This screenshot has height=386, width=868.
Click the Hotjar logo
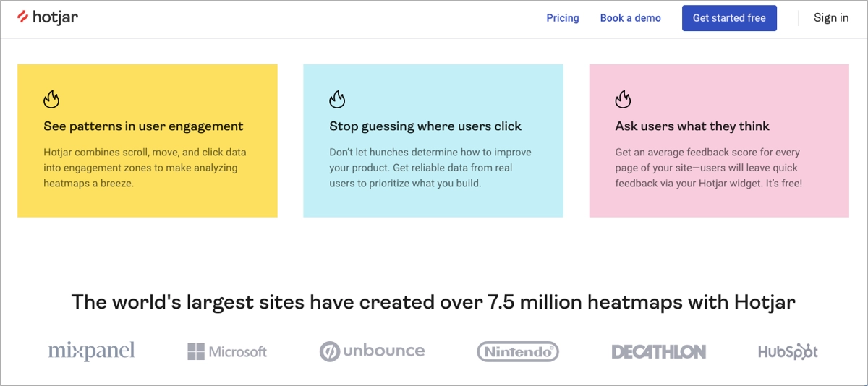coord(47,17)
